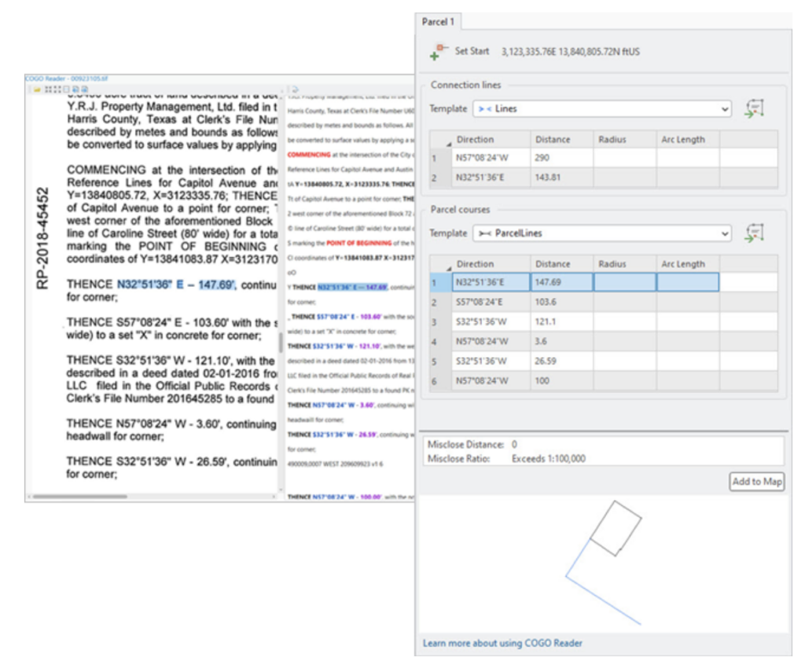Select parcel course distance 147.69

tap(562, 282)
